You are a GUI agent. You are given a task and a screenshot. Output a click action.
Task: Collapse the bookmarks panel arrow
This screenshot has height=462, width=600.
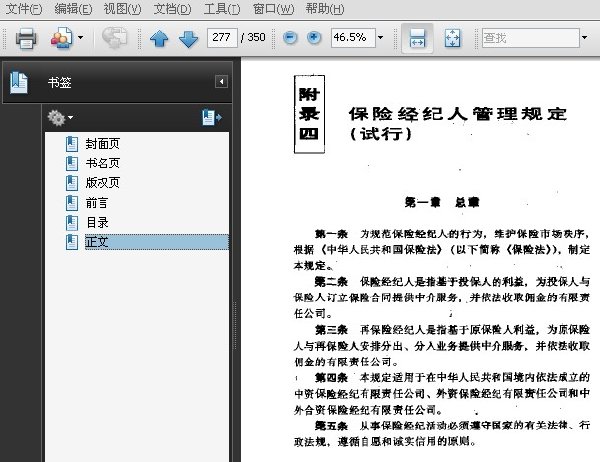pos(221,82)
